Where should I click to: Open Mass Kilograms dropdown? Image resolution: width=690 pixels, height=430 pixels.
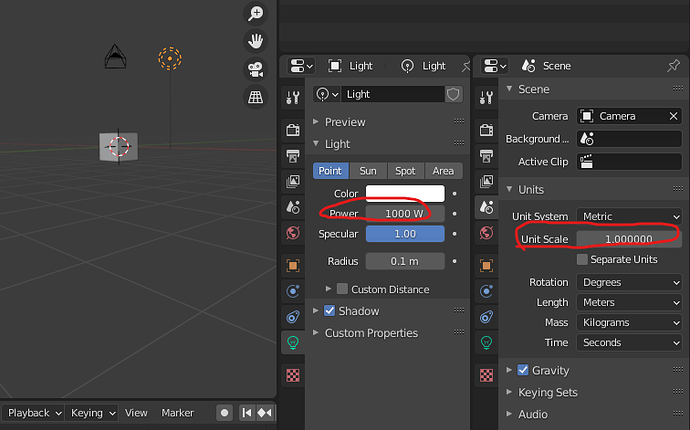coord(629,323)
